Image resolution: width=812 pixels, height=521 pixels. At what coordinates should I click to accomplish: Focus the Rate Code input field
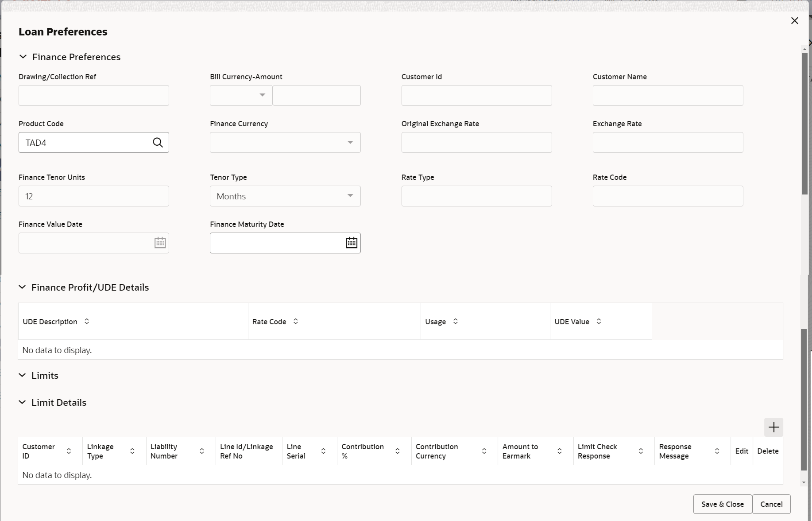click(668, 196)
